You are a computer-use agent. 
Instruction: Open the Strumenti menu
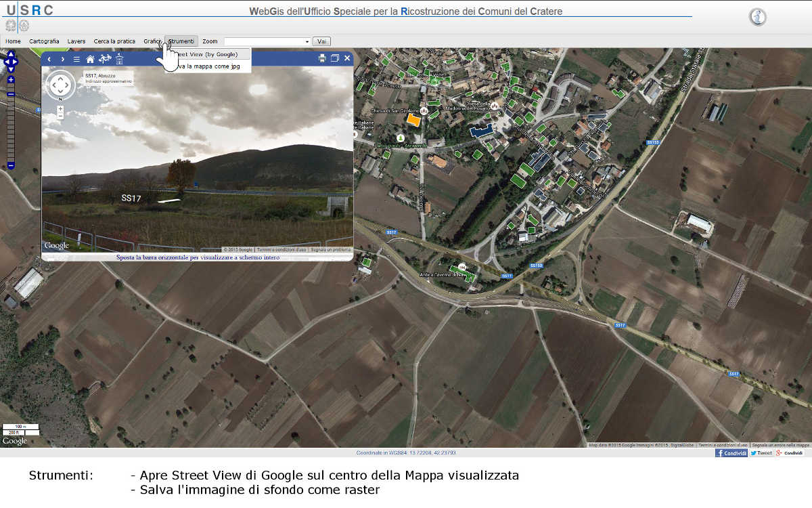click(x=181, y=41)
